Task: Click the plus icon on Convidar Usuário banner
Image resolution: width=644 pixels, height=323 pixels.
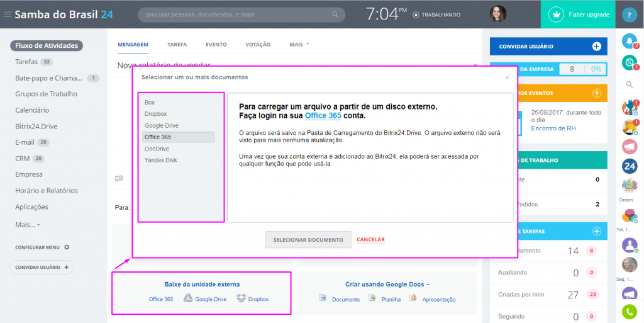Action: tap(596, 47)
